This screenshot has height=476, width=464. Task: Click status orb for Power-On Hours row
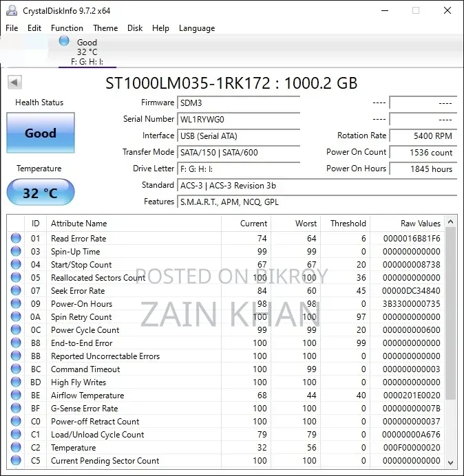pos(16,303)
